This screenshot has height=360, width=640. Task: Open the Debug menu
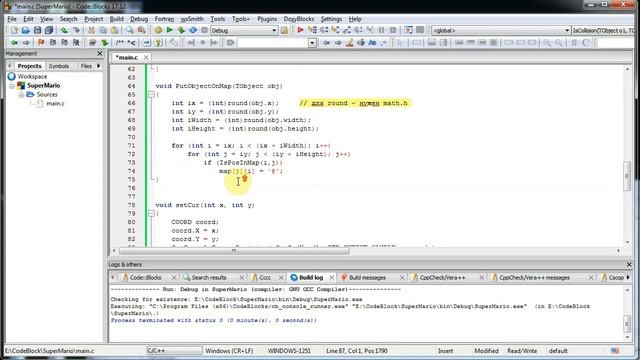coord(139,19)
